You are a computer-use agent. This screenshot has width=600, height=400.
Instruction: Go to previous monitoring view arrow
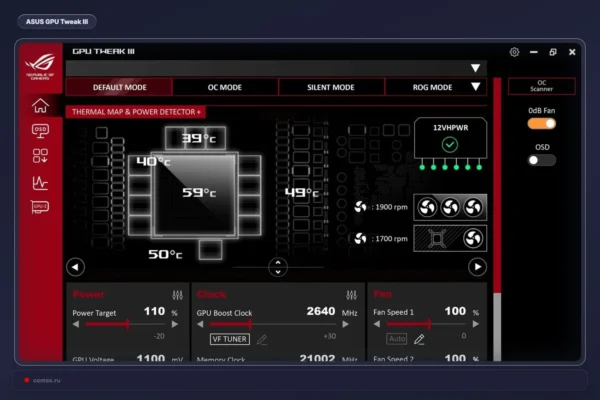point(75,267)
